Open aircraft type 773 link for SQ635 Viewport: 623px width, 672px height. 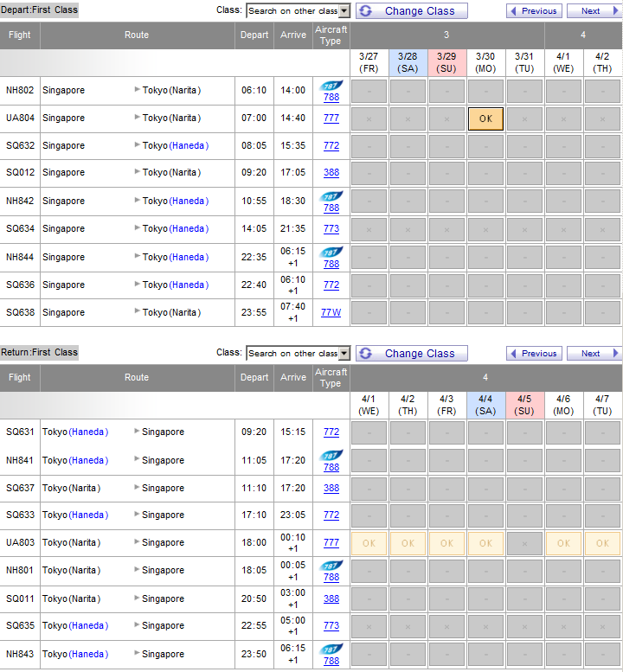click(331, 625)
